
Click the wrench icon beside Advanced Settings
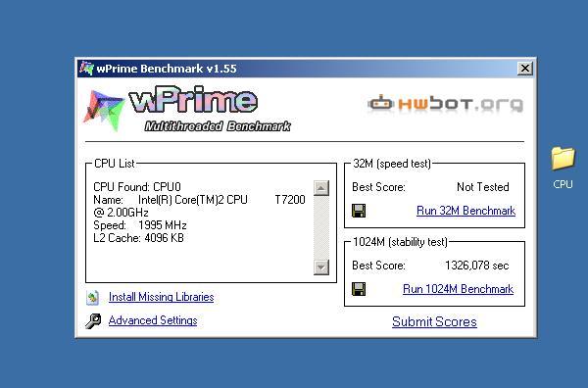click(x=93, y=321)
